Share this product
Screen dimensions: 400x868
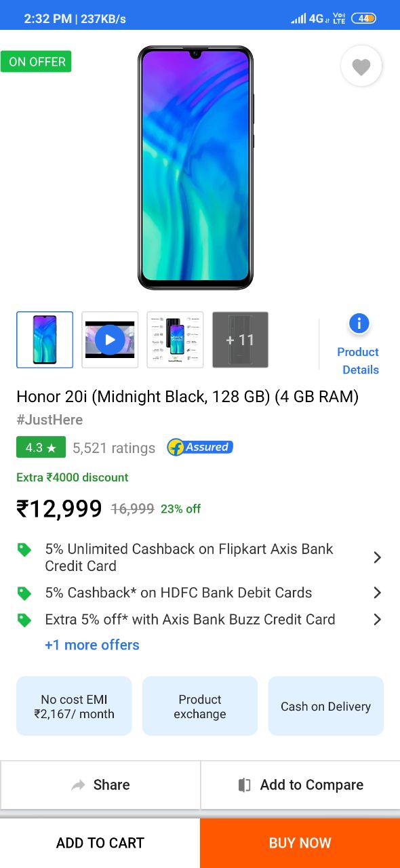pyautogui.click(x=100, y=785)
